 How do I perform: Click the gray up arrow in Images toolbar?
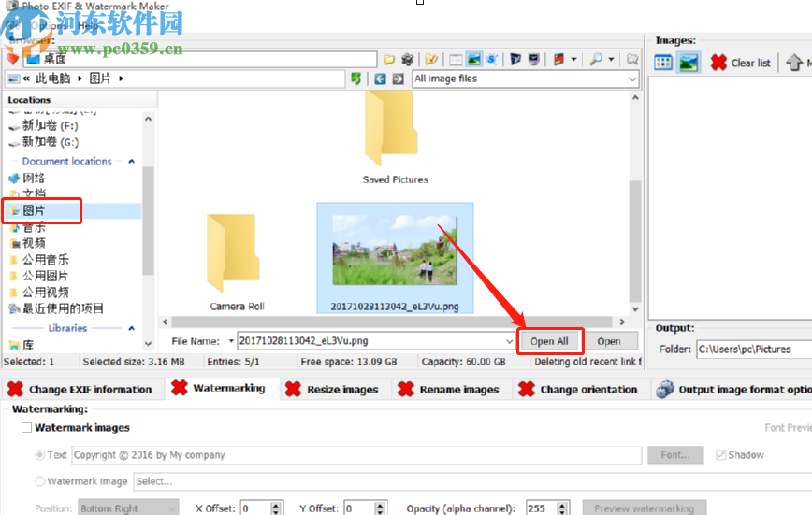click(794, 63)
